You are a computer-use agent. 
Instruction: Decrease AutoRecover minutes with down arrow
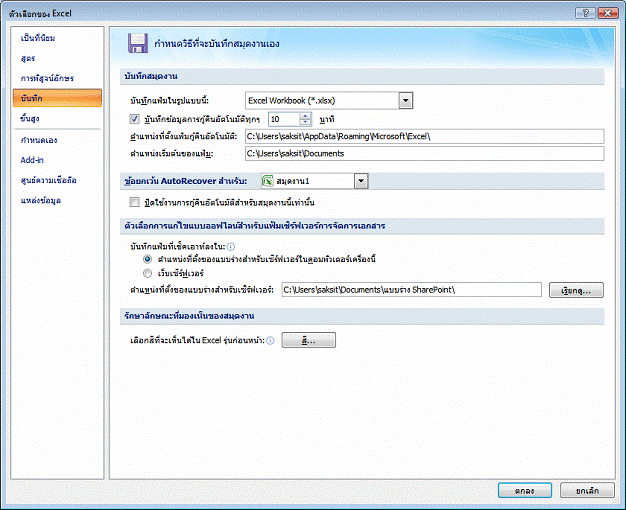[305, 122]
